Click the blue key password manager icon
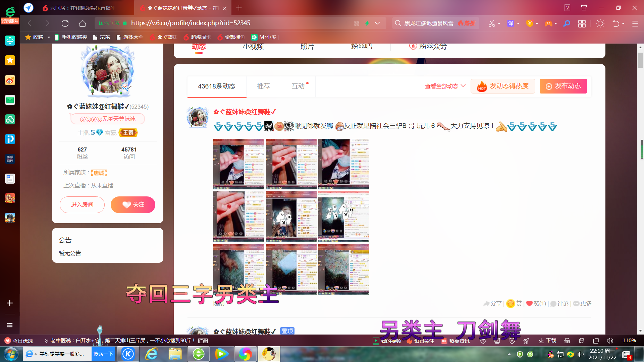 click(x=567, y=23)
